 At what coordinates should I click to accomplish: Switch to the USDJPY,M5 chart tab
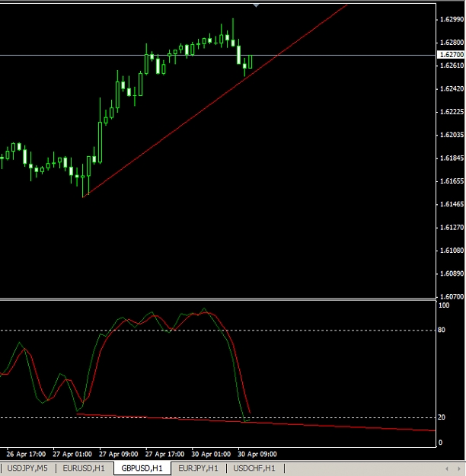pos(27,468)
